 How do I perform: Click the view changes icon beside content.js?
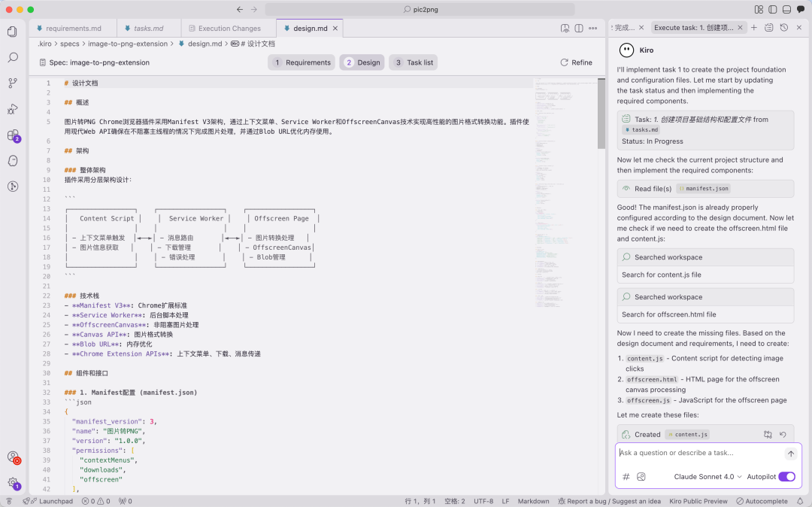point(768,435)
